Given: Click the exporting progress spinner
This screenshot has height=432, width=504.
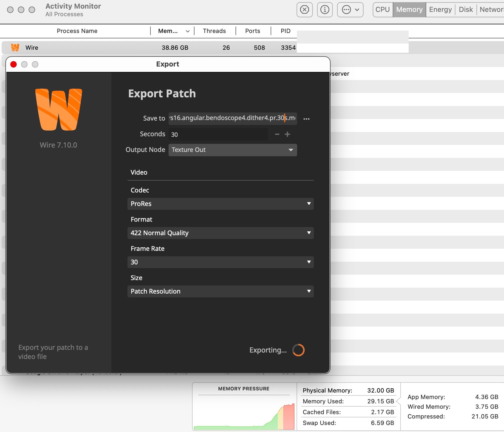Looking at the screenshot, I should click(x=298, y=350).
